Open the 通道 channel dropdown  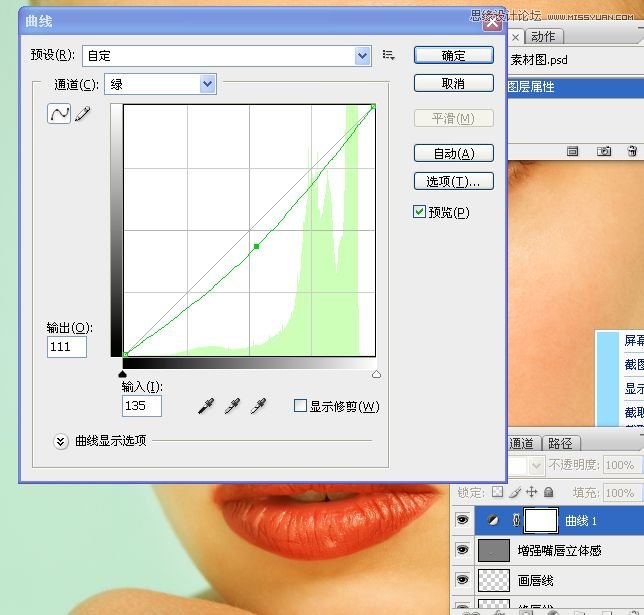tap(207, 84)
